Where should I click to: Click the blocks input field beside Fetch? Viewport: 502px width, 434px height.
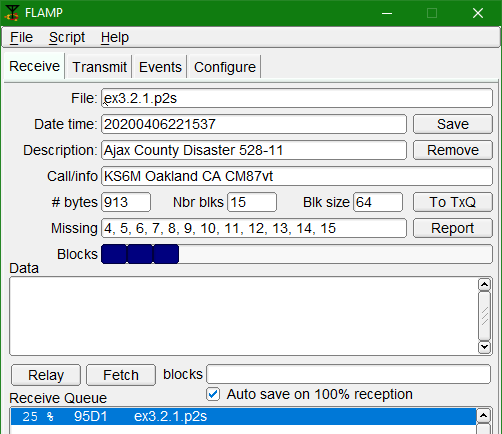coord(349,374)
